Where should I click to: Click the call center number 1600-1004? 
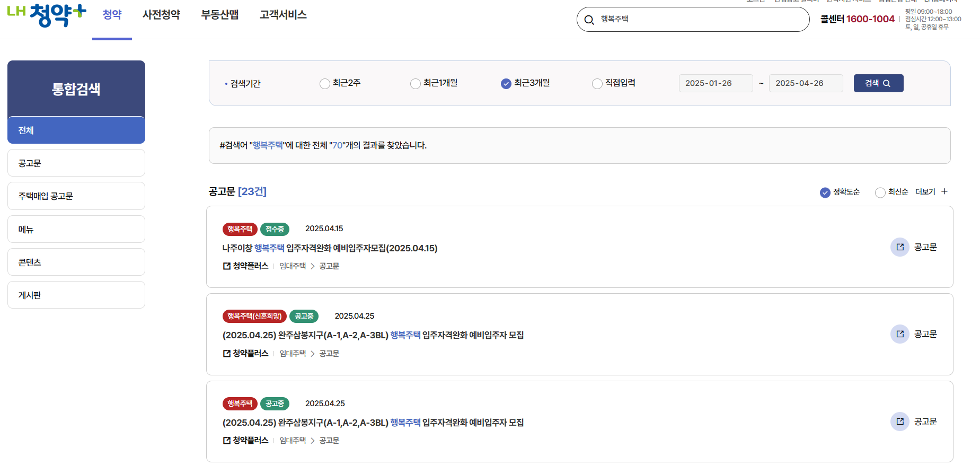[870, 19]
